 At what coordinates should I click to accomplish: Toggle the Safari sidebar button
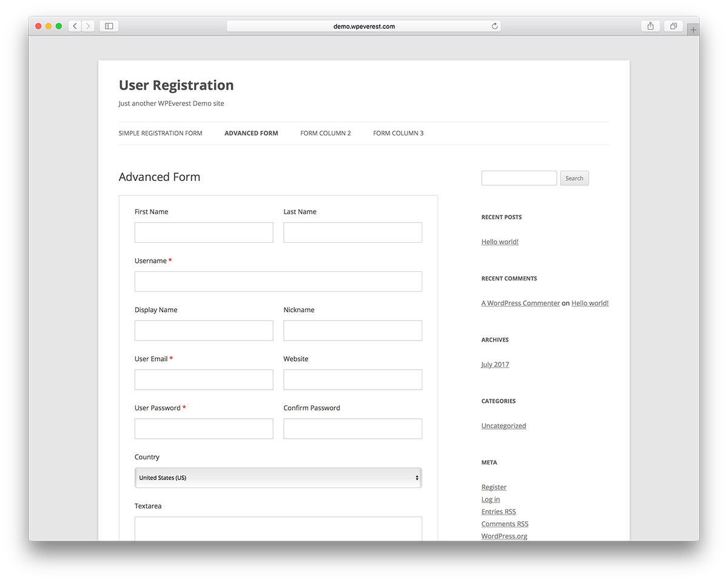pyautogui.click(x=109, y=26)
